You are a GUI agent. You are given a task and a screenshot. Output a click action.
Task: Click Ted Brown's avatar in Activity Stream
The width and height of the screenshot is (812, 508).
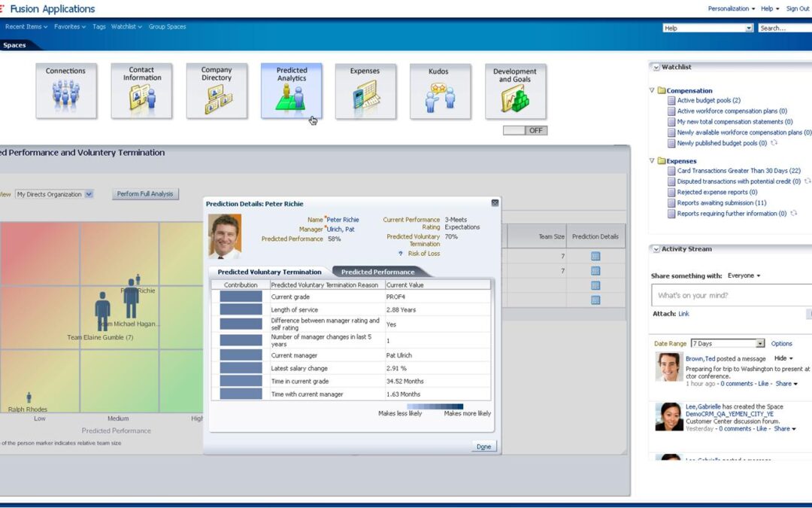(x=668, y=367)
